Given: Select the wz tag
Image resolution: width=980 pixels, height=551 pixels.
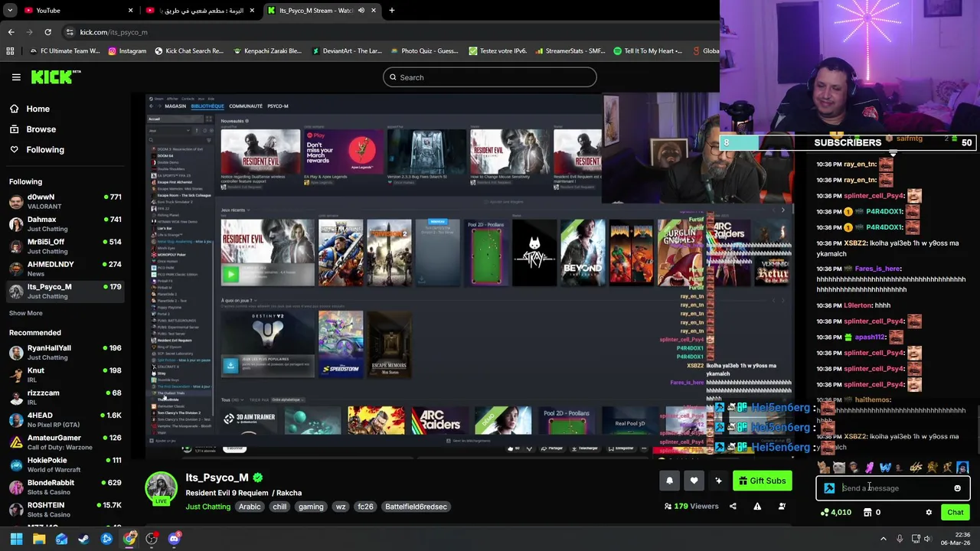Looking at the screenshot, I should [341, 507].
